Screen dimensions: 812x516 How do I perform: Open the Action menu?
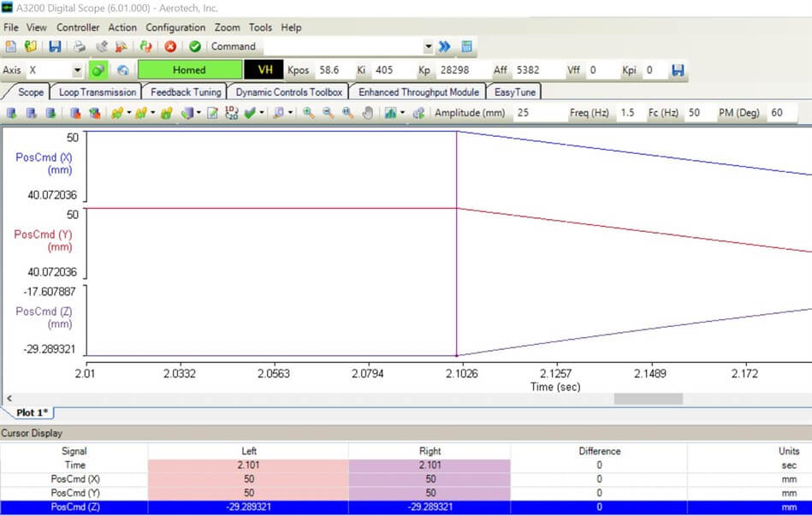pos(122,27)
